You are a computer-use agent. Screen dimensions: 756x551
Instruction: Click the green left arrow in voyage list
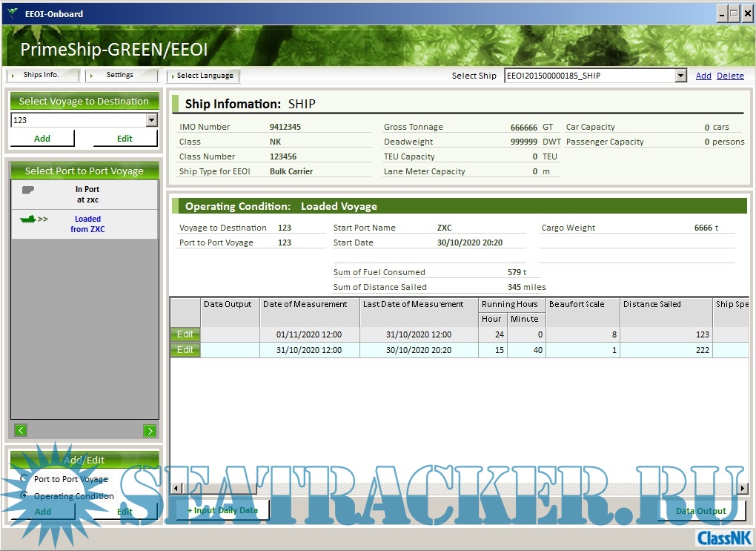point(21,430)
